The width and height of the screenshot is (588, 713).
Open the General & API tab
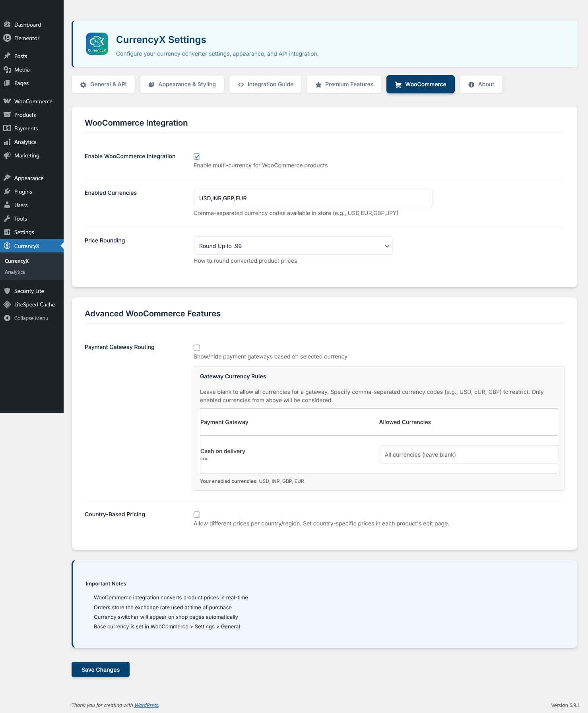point(103,84)
